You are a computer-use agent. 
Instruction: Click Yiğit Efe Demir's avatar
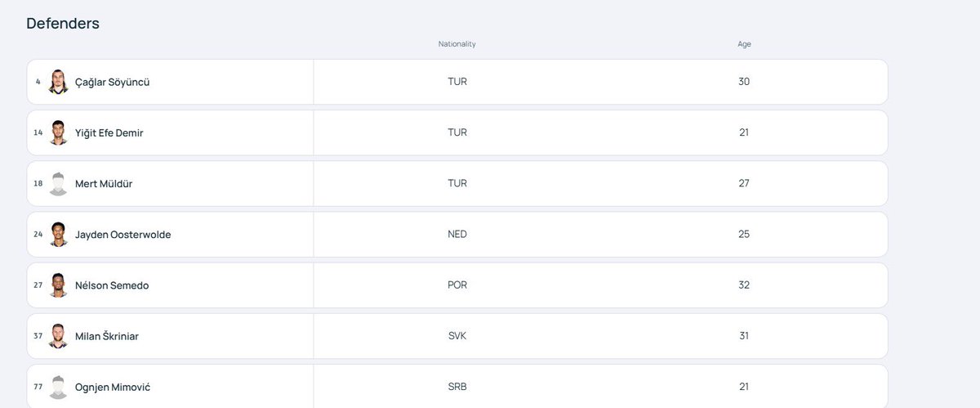pyautogui.click(x=58, y=132)
